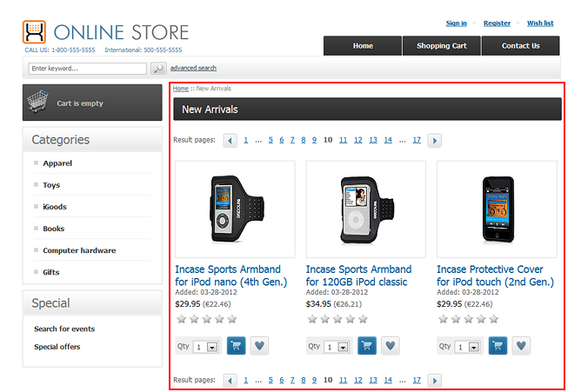Wishlist heart for 120GB iPod classic armband
This screenshot has width=581, height=392.
[391, 346]
